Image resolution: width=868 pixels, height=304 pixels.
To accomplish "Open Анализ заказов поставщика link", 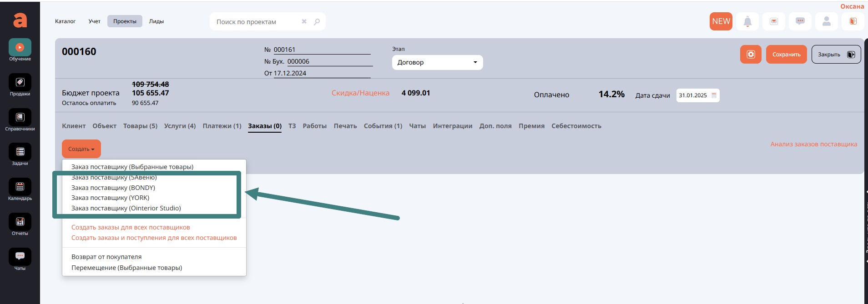I will tap(813, 144).
